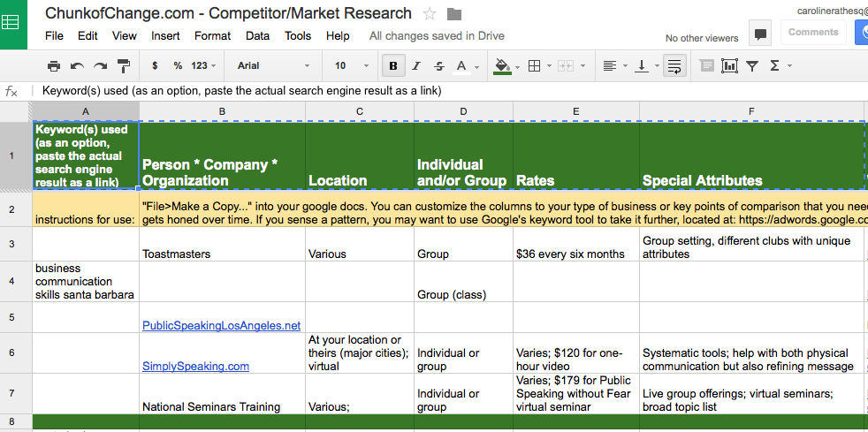The width and height of the screenshot is (868, 432).
Task: Open the Arial font dropdown
Action: pos(273,66)
